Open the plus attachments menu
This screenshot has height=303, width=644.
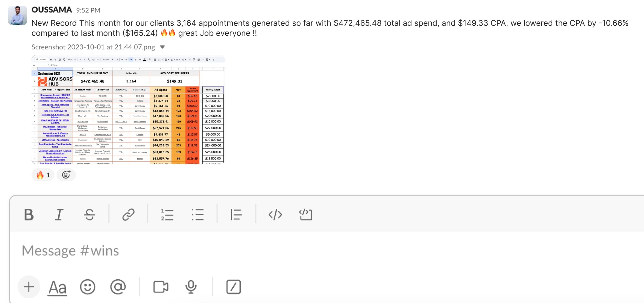(29, 287)
